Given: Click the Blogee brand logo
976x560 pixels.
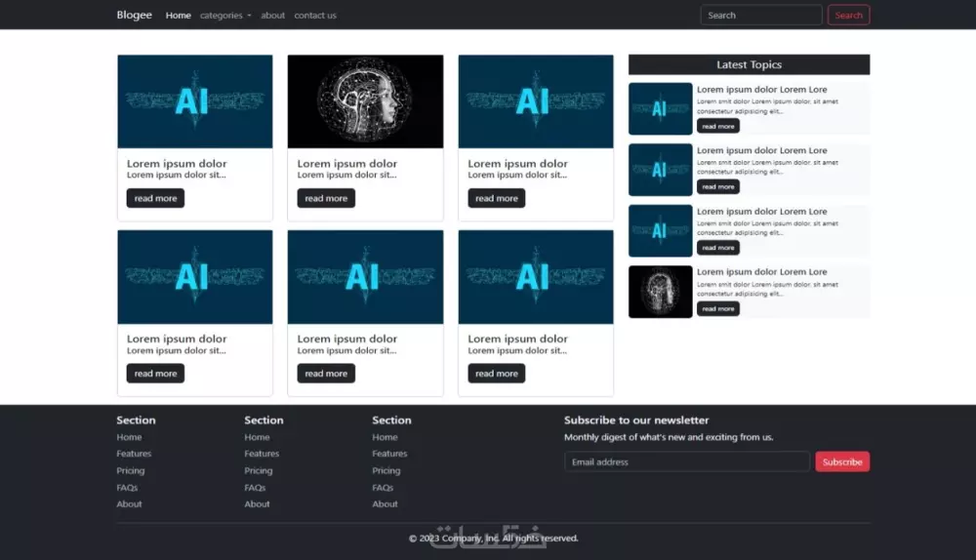Looking at the screenshot, I should click(134, 15).
